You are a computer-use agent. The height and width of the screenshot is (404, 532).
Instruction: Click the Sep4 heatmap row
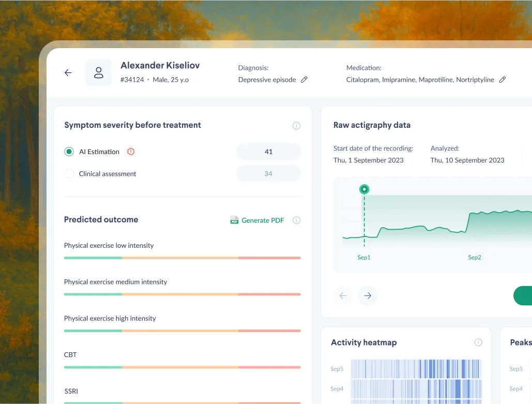[416, 388]
